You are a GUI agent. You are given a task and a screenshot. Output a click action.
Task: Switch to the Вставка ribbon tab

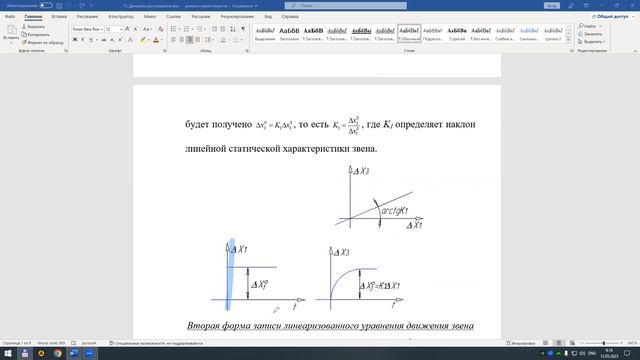pyautogui.click(x=59, y=16)
